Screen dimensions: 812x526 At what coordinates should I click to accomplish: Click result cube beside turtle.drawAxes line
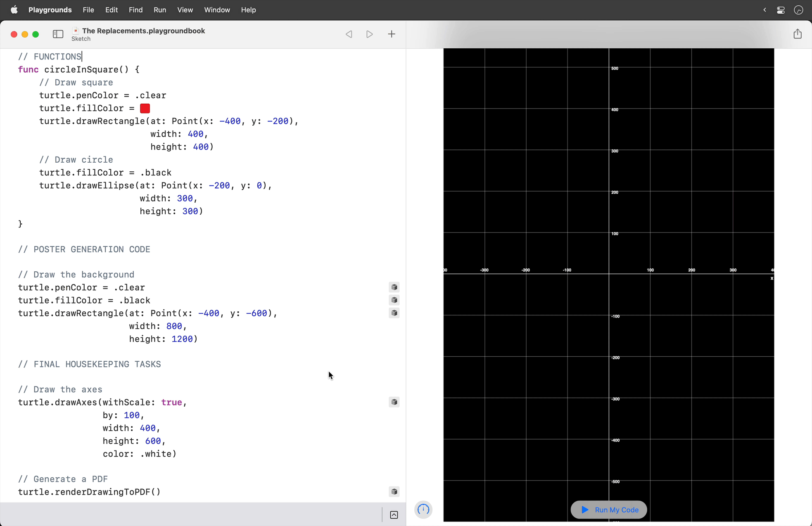point(394,402)
